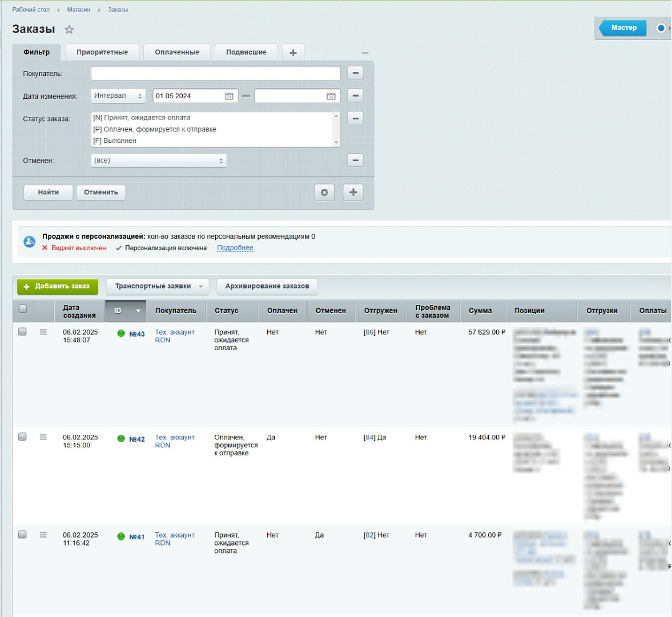Focus the Покупатель input field
Viewport: 672px width, 617px height.
coord(216,73)
